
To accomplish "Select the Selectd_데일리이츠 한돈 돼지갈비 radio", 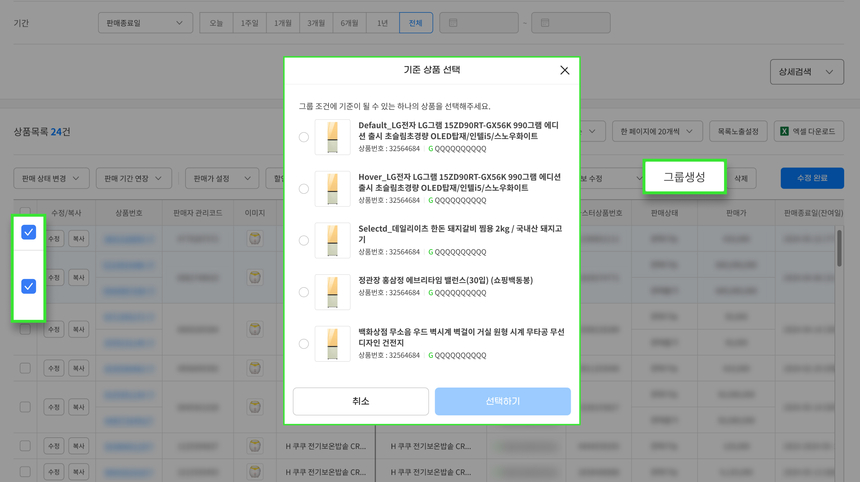I will [304, 240].
